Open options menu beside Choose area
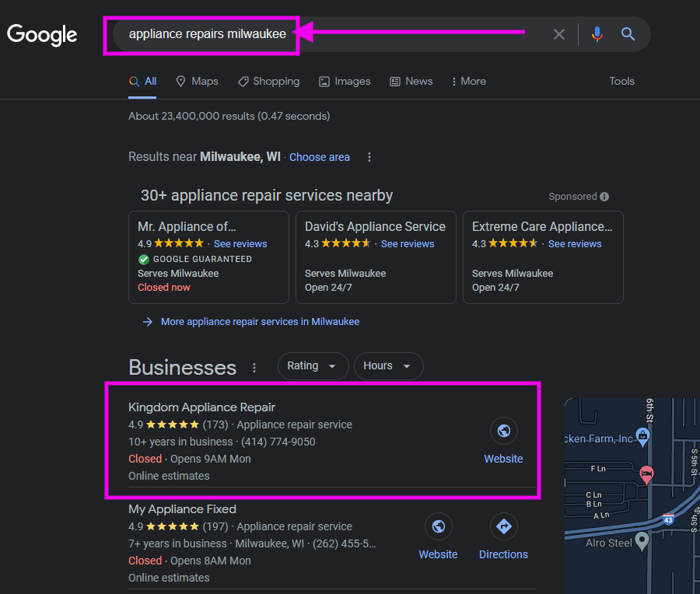 pyautogui.click(x=369, y=157)
